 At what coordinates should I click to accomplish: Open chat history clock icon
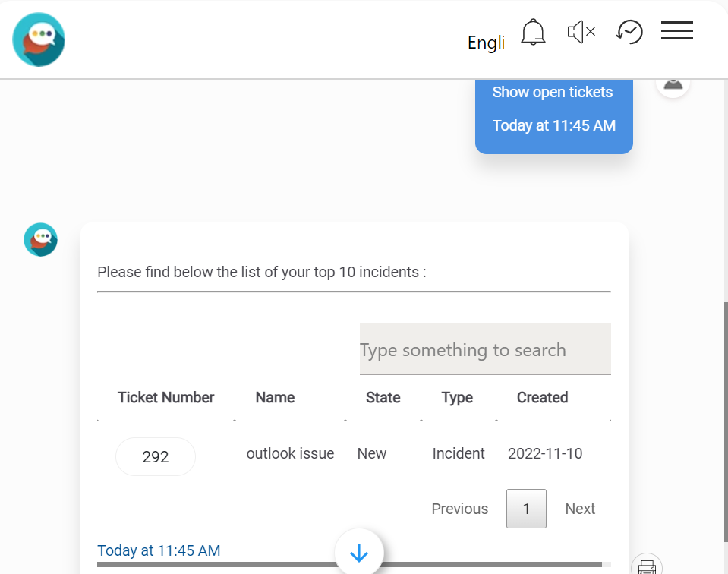(629, 32)
